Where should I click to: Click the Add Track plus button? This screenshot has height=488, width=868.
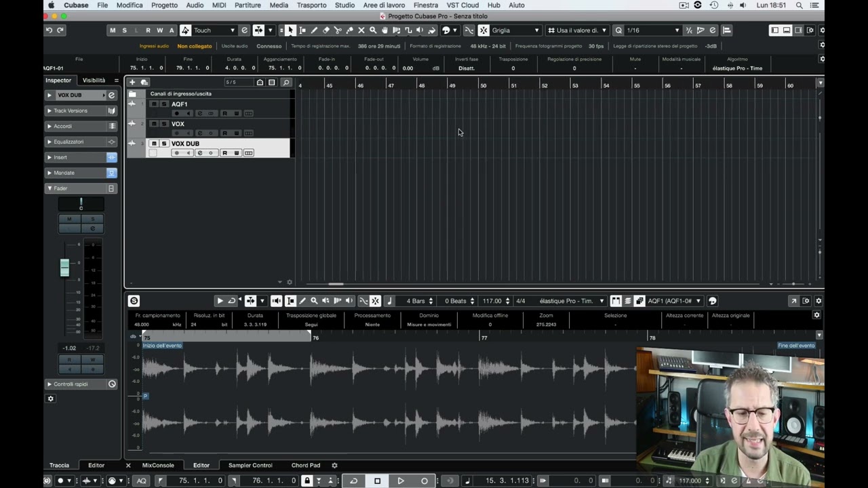(132, 82)
